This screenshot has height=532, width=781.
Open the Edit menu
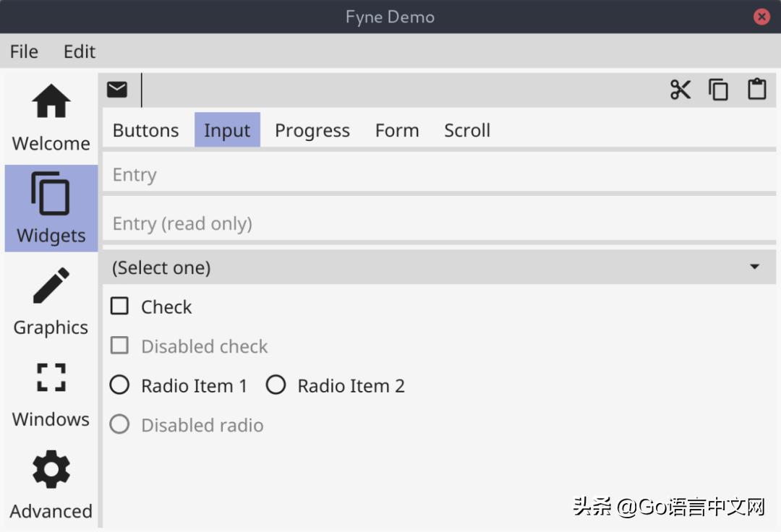click(x=80, y=52)
